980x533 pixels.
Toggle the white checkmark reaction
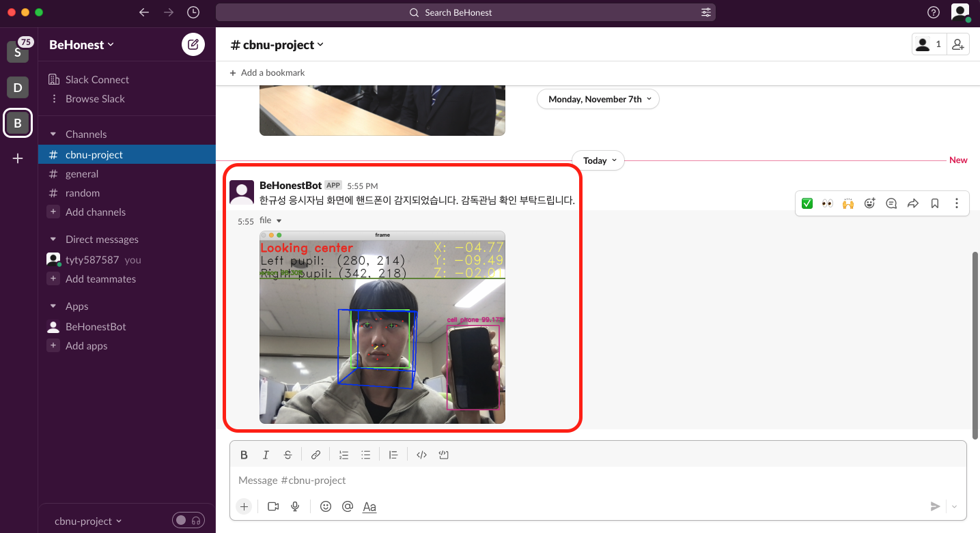(x=807, y=203)
